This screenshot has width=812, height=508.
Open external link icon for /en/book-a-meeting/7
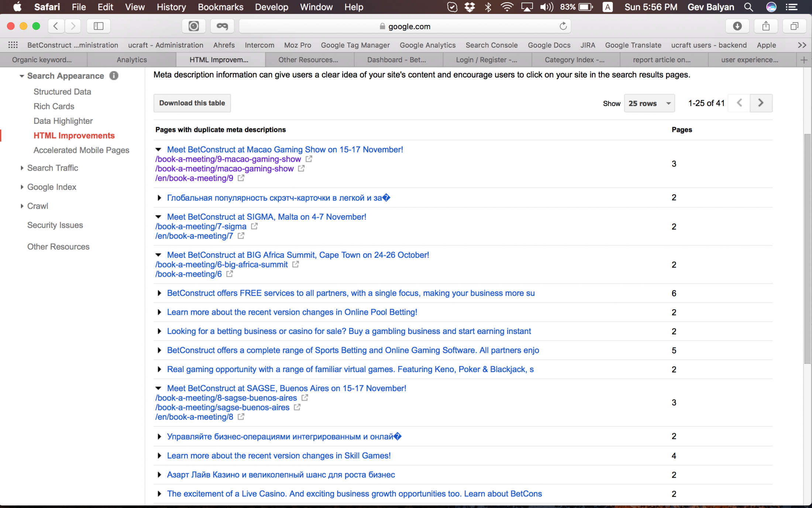241,236
